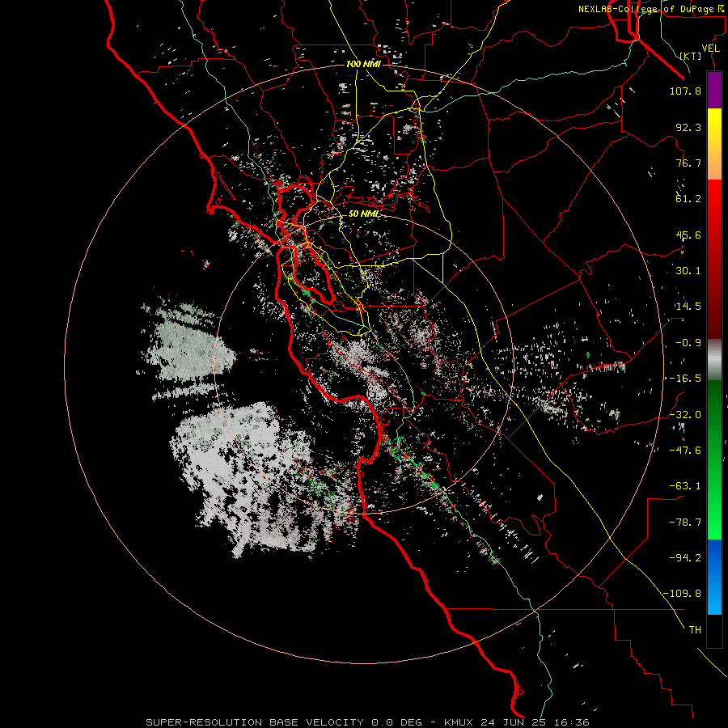Click the -32.0 velocity scale value

coord(685,415)
